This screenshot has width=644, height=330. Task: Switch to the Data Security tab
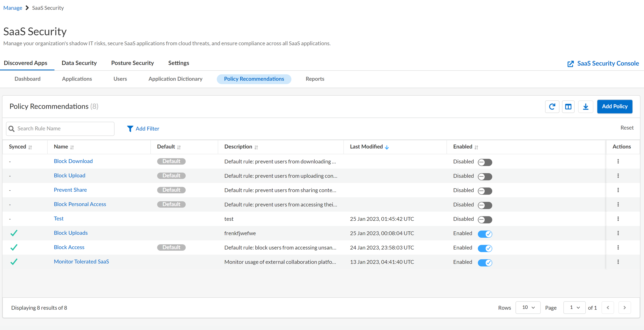(x=79, y=63)
